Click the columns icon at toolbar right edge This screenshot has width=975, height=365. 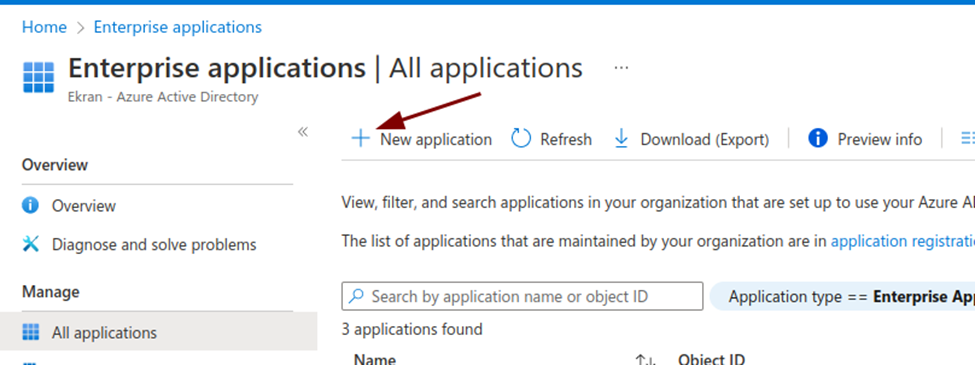(968, 139)
